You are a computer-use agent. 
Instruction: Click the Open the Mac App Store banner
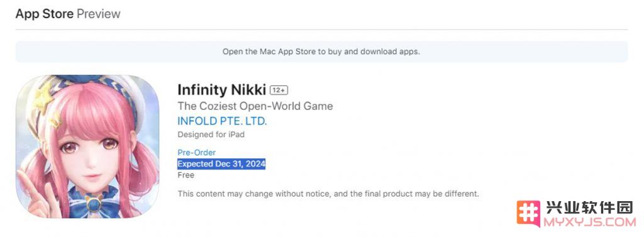[x=321, y=52]
